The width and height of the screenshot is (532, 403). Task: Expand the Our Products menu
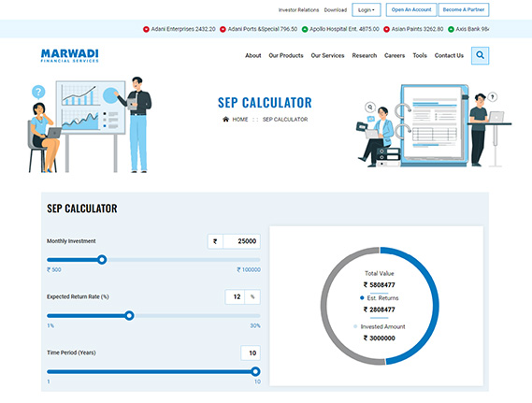coord(286,55)
